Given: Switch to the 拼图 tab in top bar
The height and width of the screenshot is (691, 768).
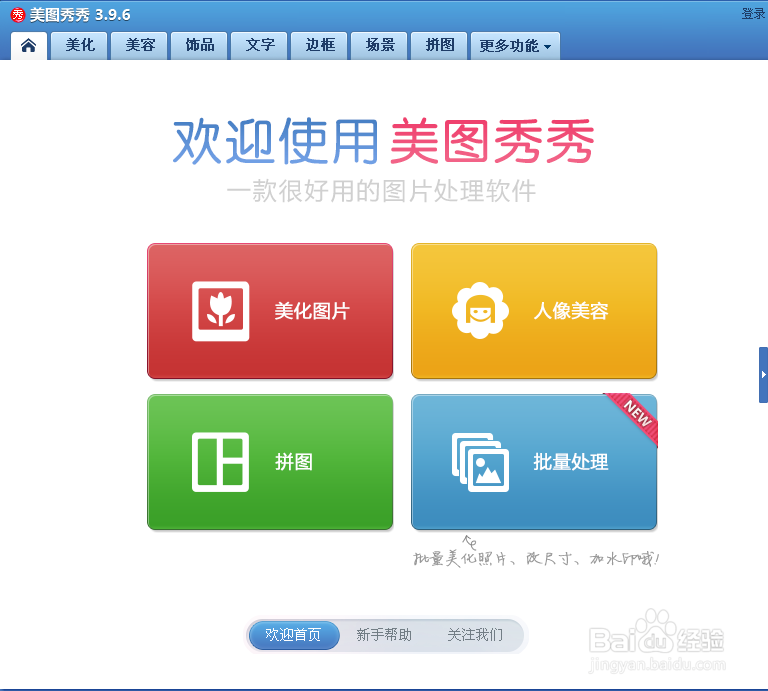Looking at the screenshot, I should tap(439, 46).
